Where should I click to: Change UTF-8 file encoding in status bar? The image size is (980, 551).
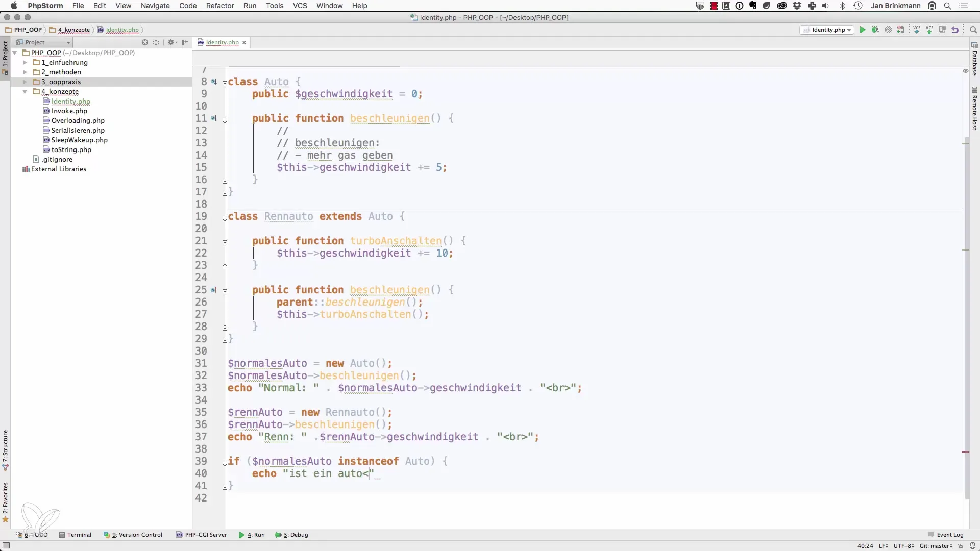(x=903, y=546)
